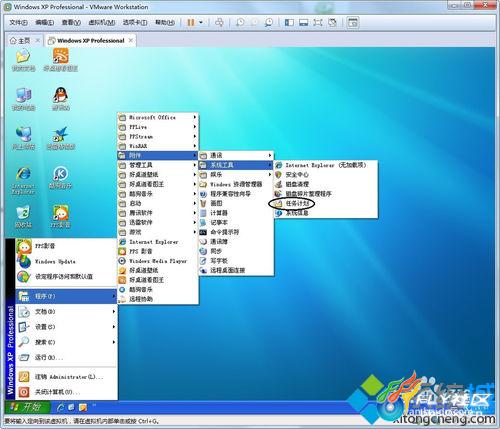Open Internet Explorer (无加载项) entry
The image size is (500, 429).
pyautogui.click(x=325, y=165)
